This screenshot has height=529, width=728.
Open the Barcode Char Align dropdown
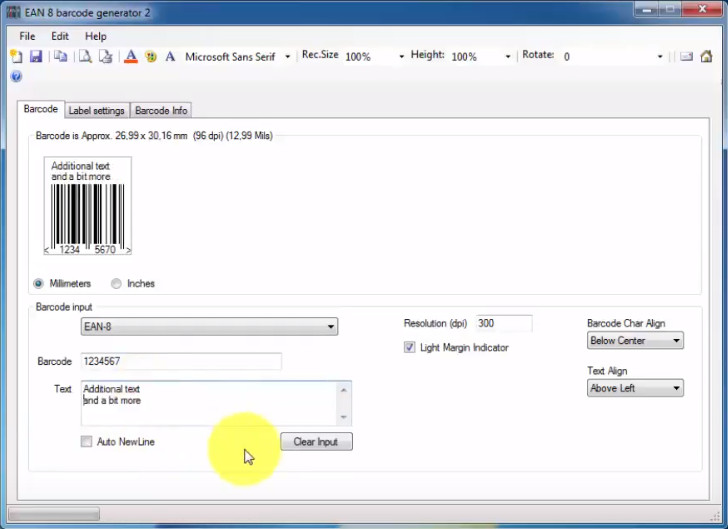[x=635, y=340]
